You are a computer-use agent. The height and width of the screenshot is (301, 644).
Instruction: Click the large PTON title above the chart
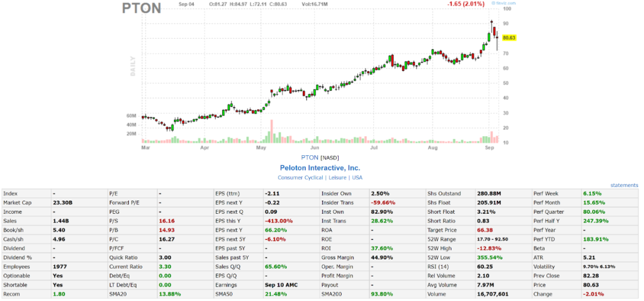tap(142, 8)
